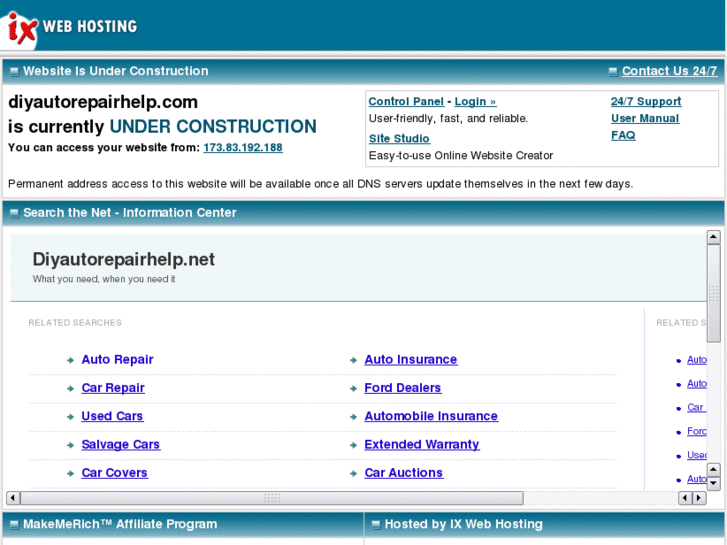Visit the IP address 173.83.192.188 link
Screen dimensions: 727x545
243,147
